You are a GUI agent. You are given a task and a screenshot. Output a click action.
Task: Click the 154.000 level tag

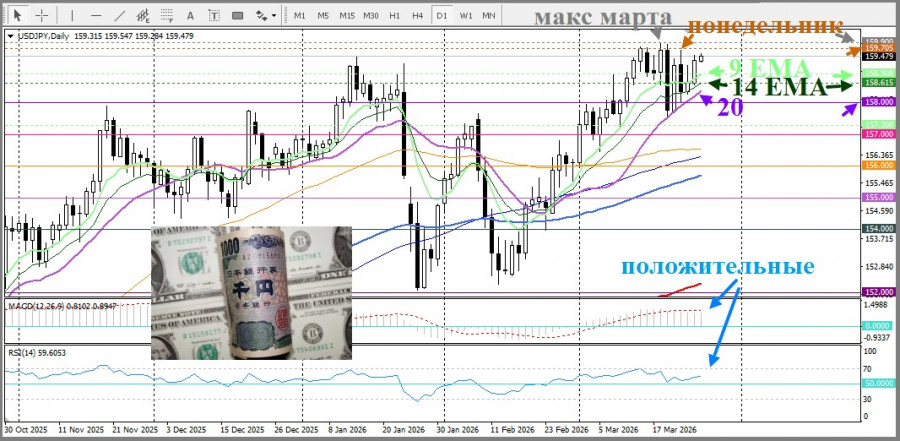878,229
